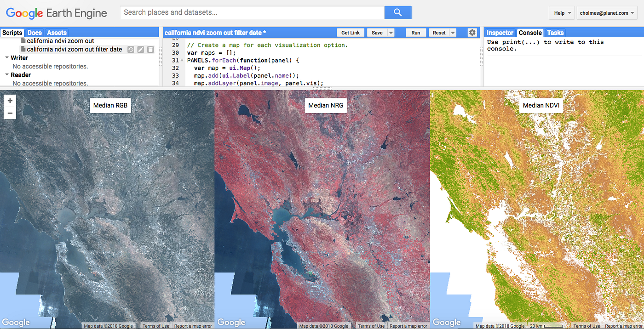
Task: Click 'Map data ©2018 Google' in Median NDVI map
Action: click(500, 326)
